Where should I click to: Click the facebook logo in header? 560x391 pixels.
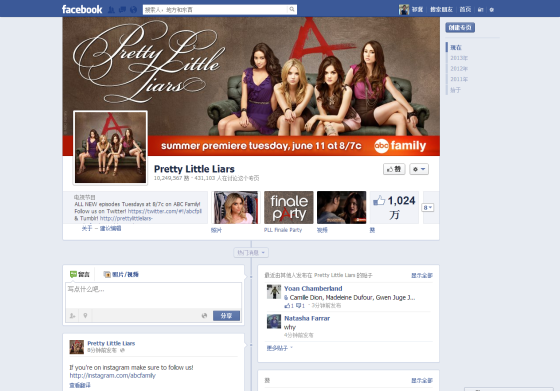82,9
